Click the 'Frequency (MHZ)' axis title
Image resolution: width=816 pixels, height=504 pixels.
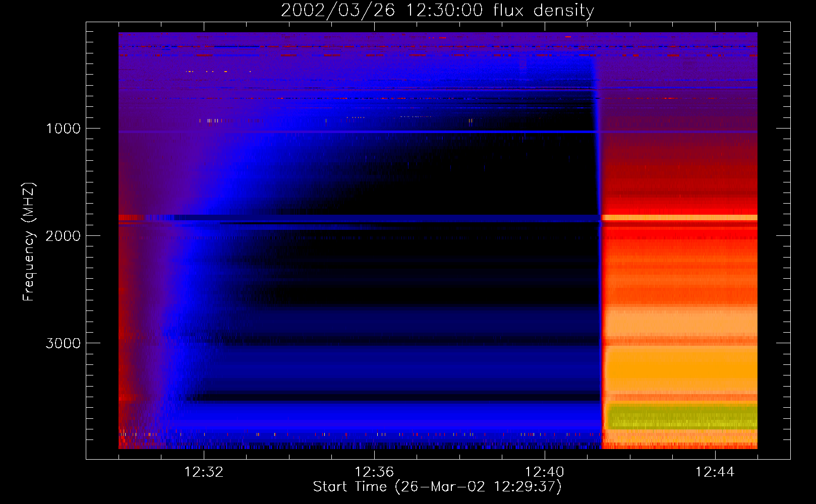click(29, 242)
